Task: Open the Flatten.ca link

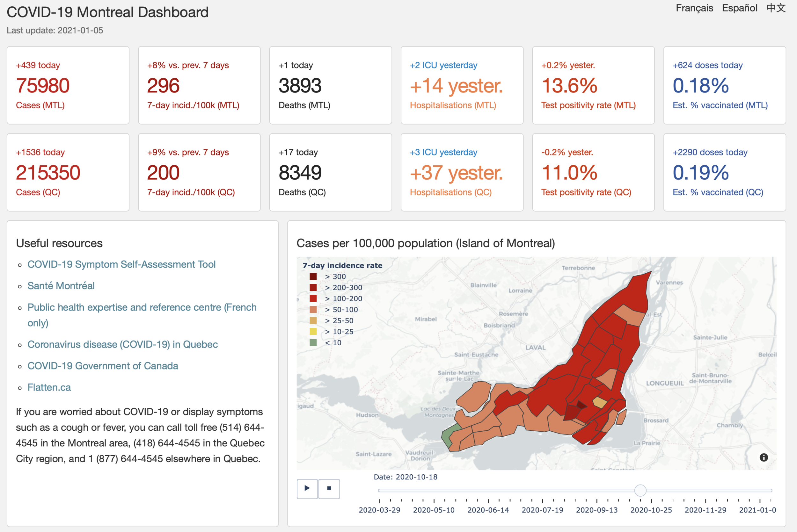Action: click(x=49, y=387)
